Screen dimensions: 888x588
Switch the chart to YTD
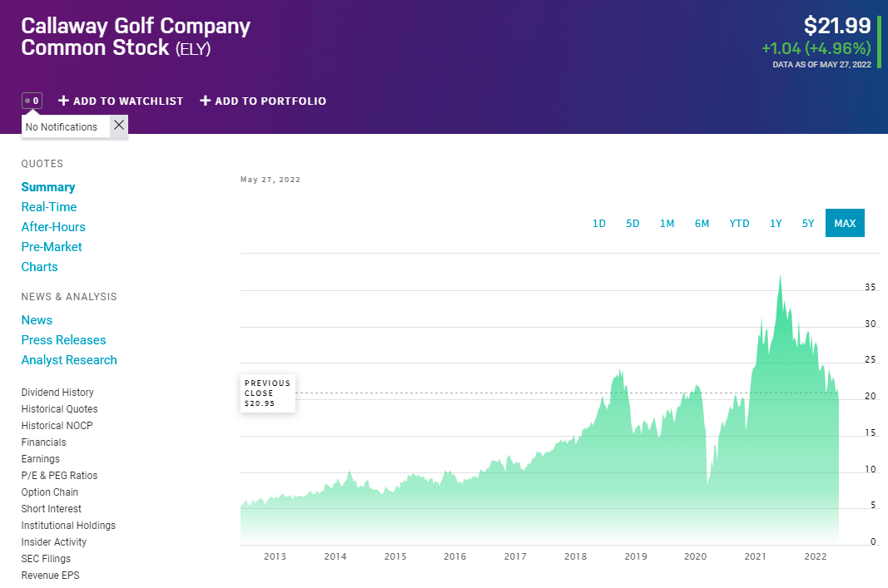(x=739, y=224)
